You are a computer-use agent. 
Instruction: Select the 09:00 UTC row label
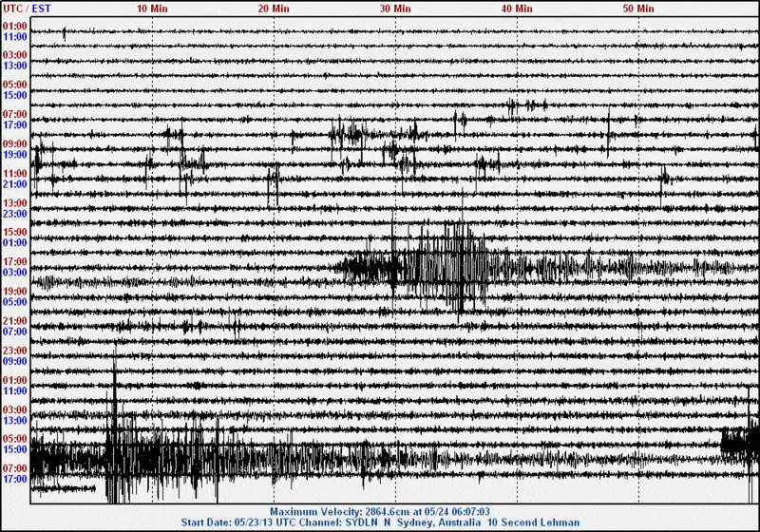pos(14,143)
